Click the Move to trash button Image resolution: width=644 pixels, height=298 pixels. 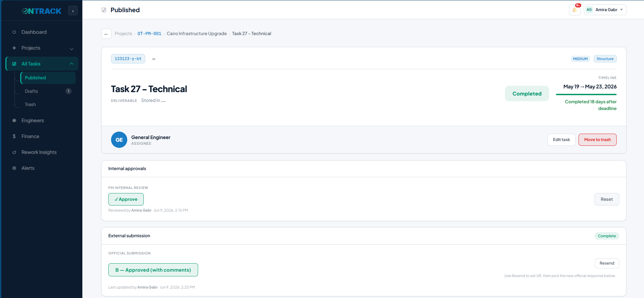(x=597, y=140)
